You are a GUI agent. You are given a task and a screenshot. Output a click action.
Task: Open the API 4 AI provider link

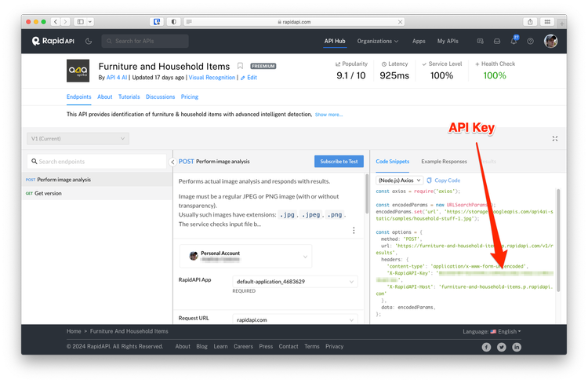click(x=117, y=78)
